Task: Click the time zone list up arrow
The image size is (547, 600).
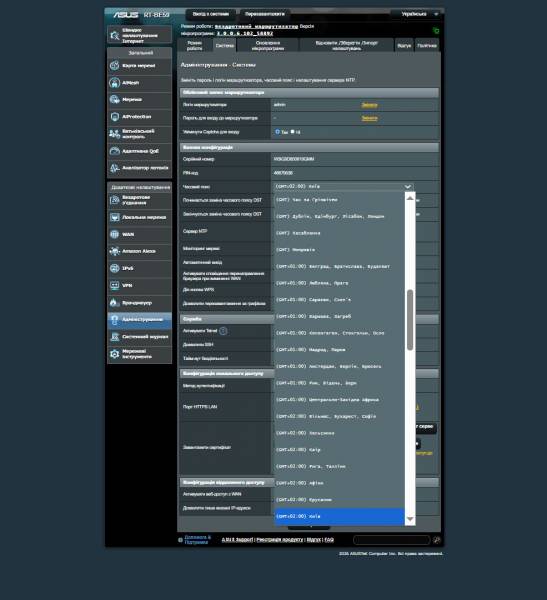Action: point(410,198)
